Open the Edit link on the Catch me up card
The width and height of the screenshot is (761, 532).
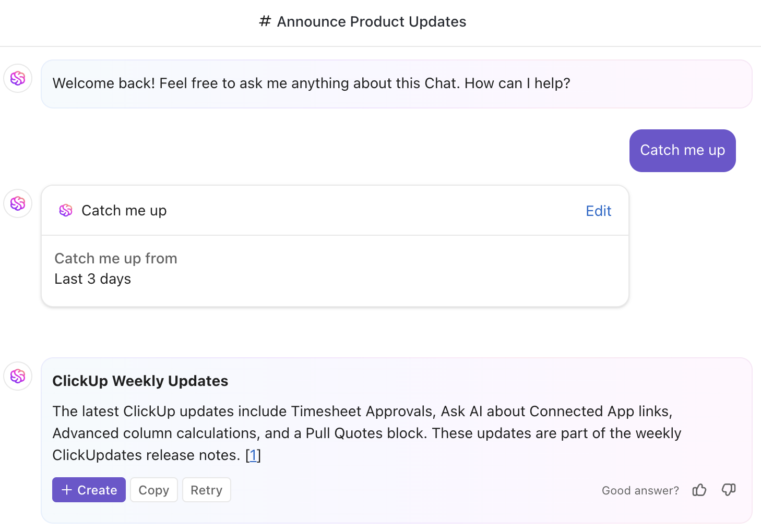pos(598,211)
